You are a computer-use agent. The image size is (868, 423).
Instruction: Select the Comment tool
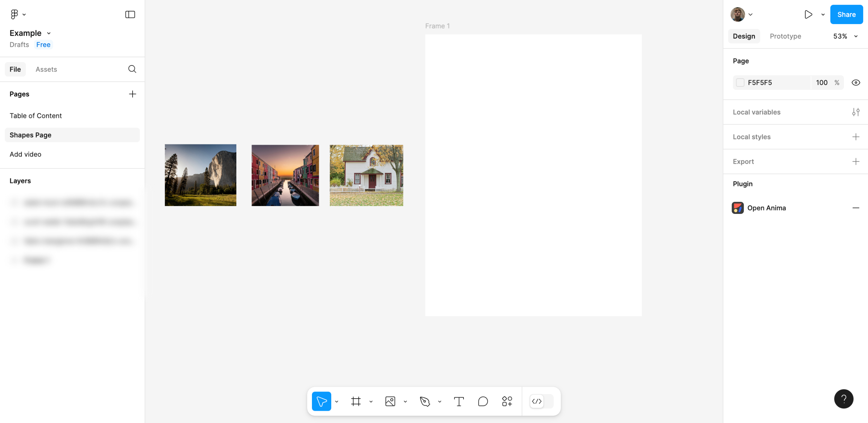[x=483, y=401]
